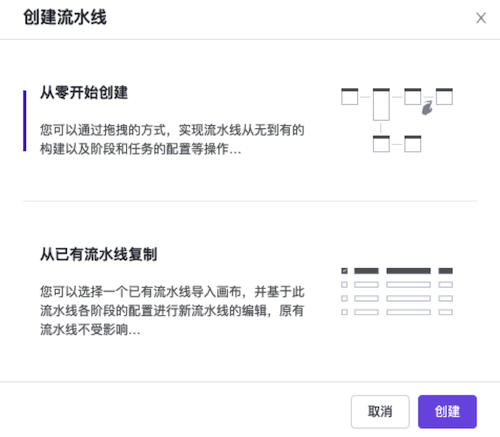Click the checked box in list illustration
Image resolution: width=500 pixels, height=437 pixels.
(x=344, y=271)
